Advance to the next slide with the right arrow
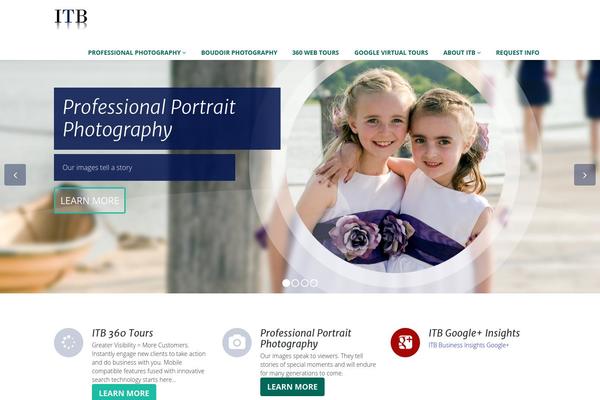 (585, 175)
